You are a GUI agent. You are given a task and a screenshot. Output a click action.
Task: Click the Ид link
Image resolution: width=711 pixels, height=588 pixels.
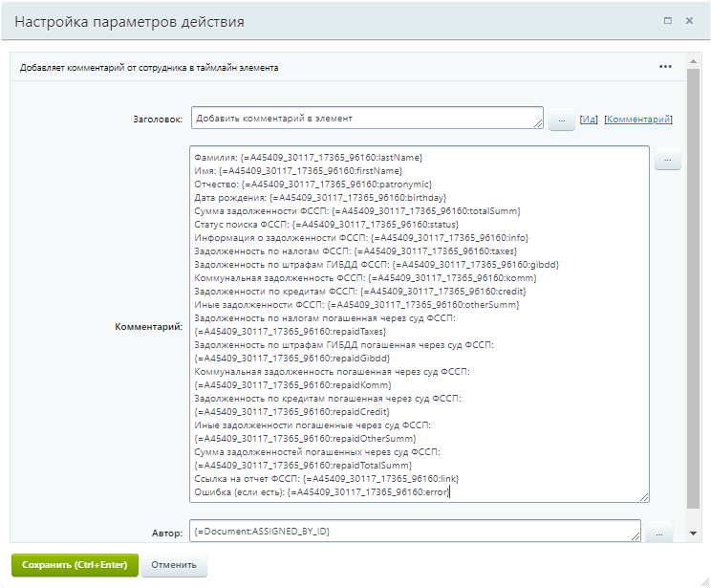click(589, 120)
